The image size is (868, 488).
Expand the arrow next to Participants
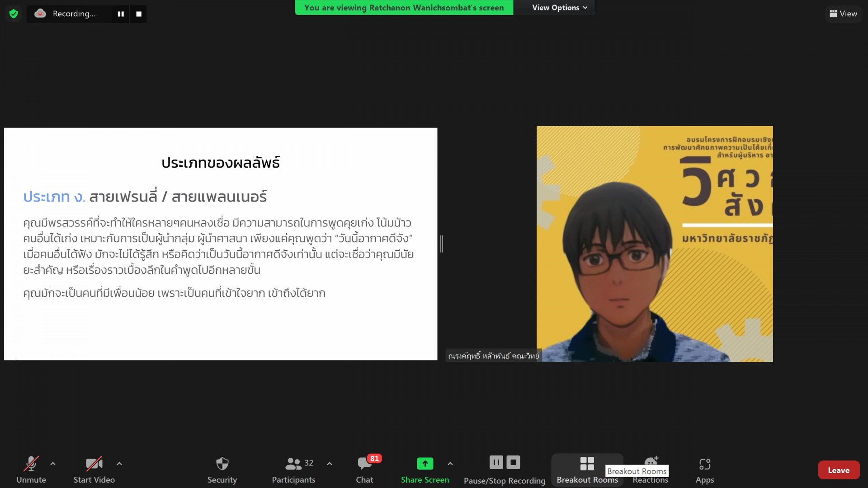[x=330, y=464]
